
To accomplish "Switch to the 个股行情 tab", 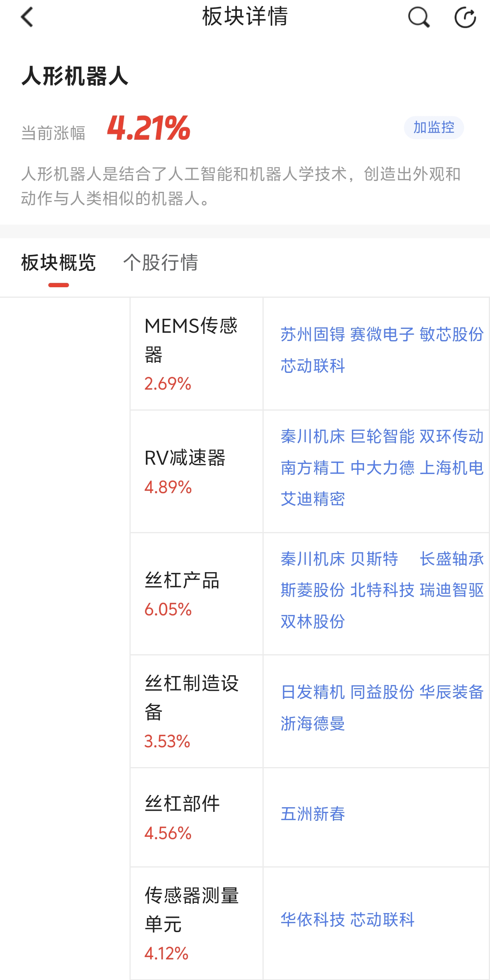I will click(x=161, y=262).
